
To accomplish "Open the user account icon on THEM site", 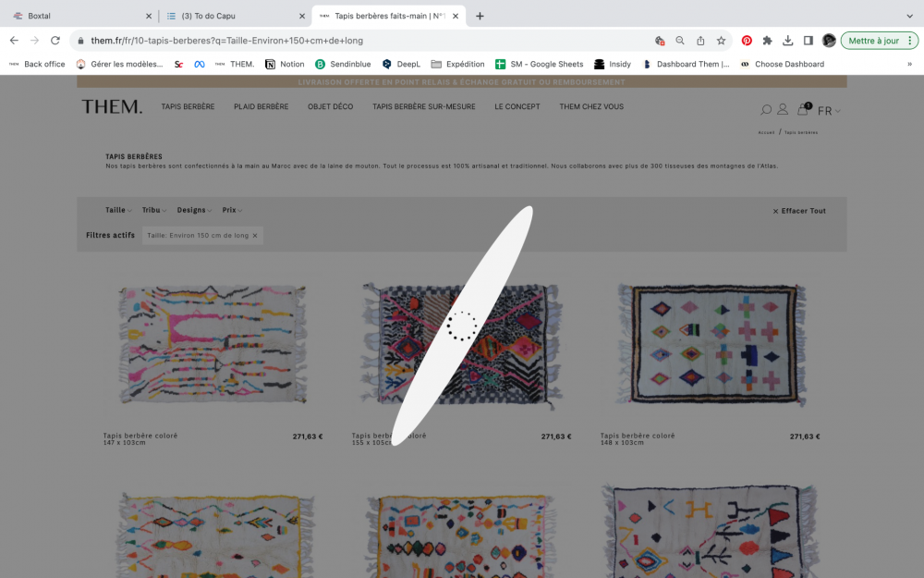I will click(x=783, y=109).
